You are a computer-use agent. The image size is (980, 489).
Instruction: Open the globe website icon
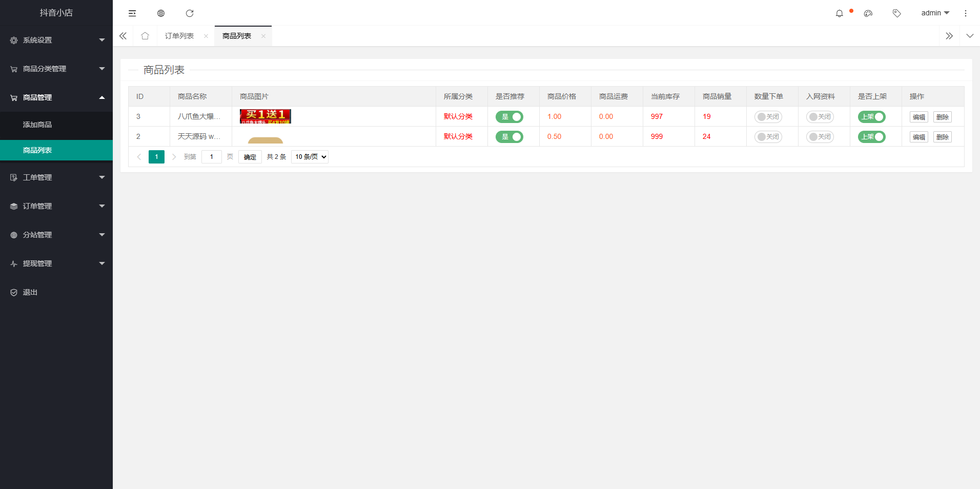click(x=161, y=13)
